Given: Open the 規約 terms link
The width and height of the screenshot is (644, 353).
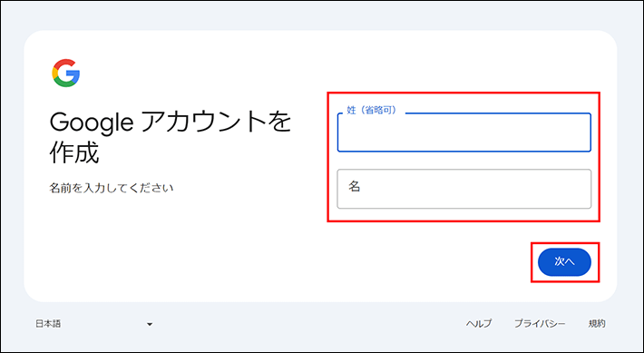Looking at the screenshot, I should pyautogui.click(x=597, y=324).
